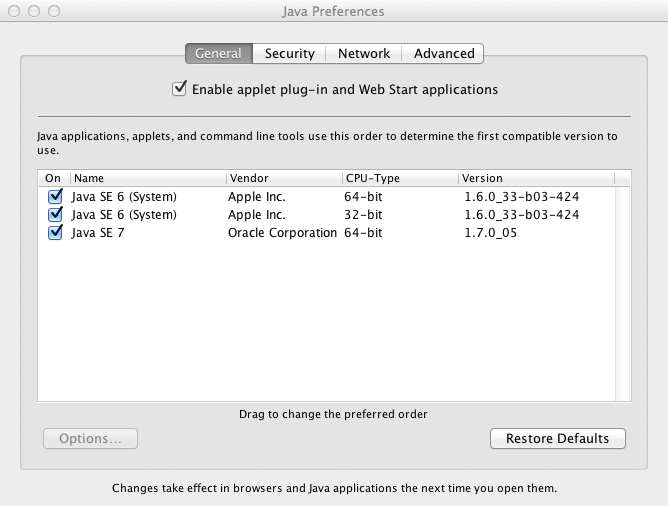Viewport: 668px width, 506px height.
Task: Open the Advanced tab
Action: pos(443,53)
